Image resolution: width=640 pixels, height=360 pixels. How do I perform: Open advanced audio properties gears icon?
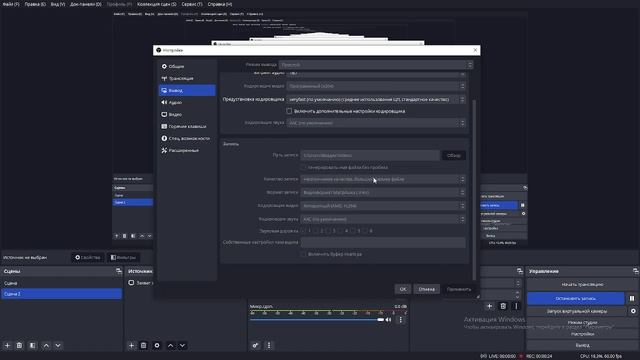coord(255,345)
